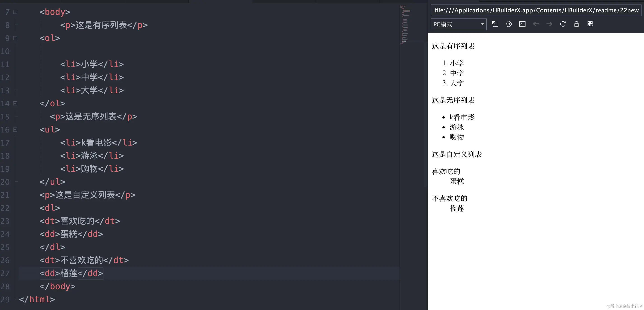The image size is (644, 310).
Task: Navigate forward in the preview
Action: (549, 24)
